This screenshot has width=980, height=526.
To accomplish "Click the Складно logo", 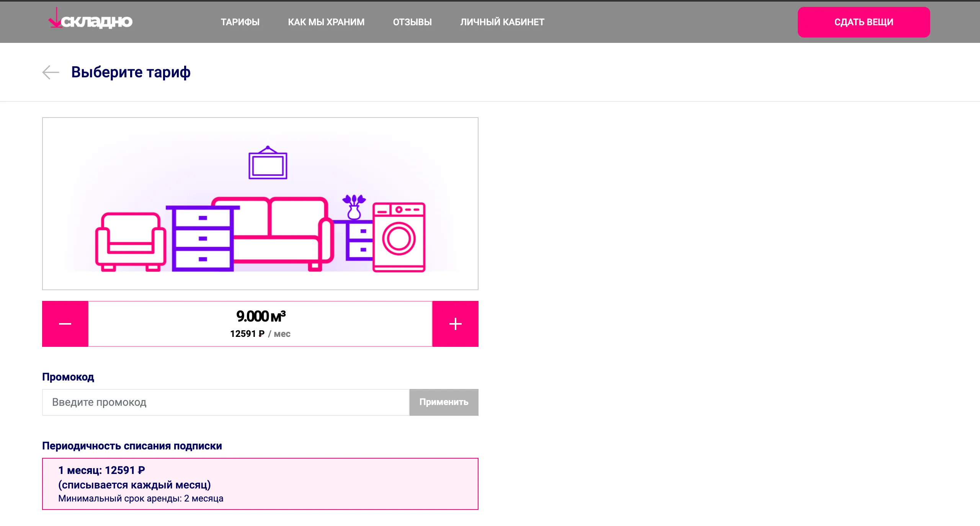I will [91, 20].
